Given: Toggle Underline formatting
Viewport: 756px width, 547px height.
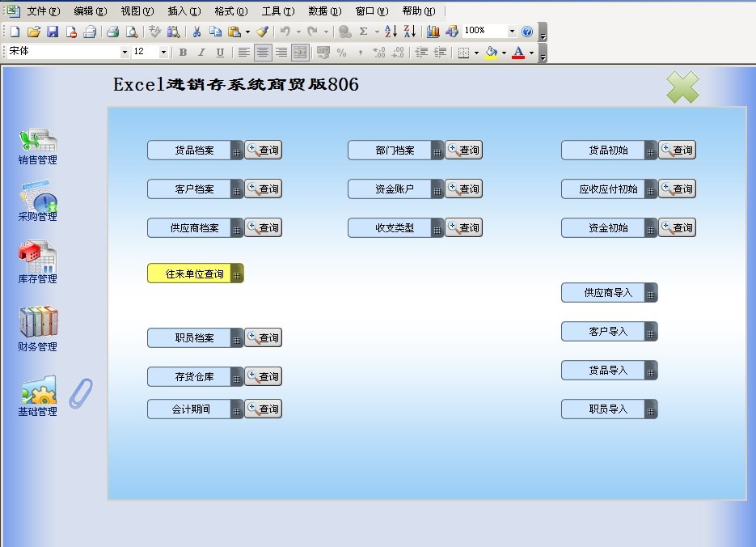Looking at the screenshot, I should point(220,53).
